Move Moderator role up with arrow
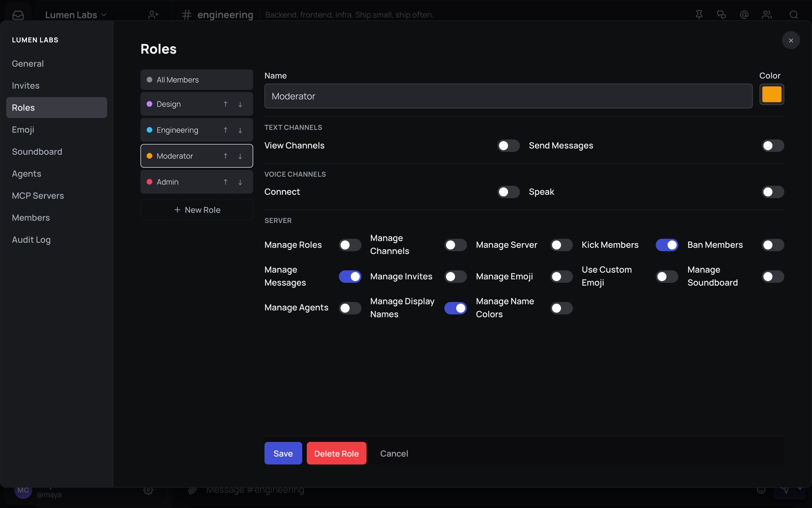 click(x=225, y=156)
